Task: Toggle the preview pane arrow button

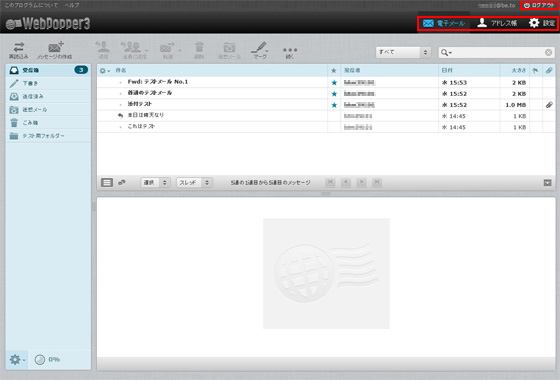Action: 547,183
